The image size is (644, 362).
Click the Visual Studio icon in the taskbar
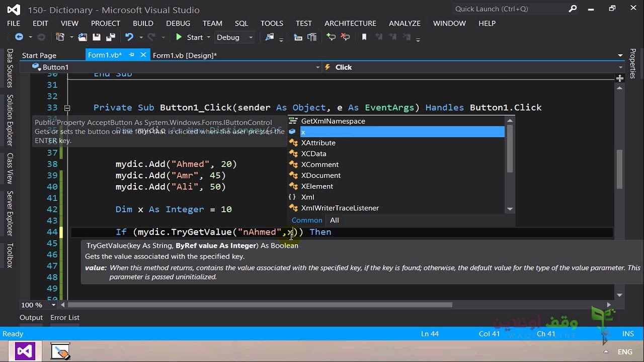(25, 351)
